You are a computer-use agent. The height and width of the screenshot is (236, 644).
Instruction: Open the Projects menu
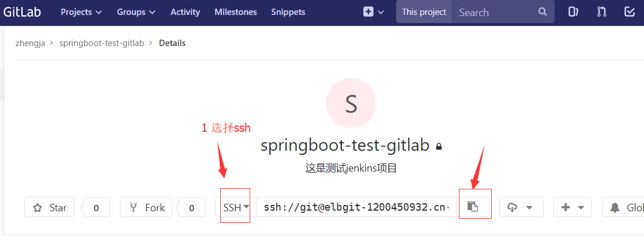81,12
